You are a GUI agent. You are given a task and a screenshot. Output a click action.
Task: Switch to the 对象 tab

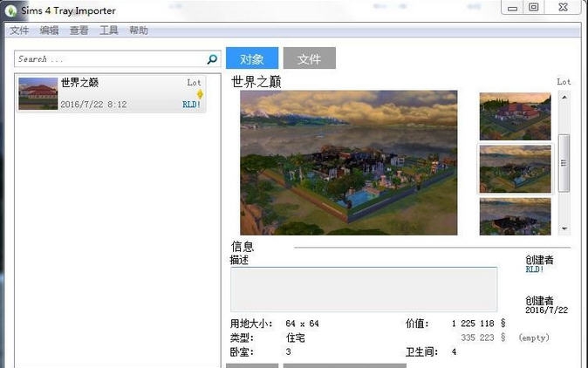[x=252, y=58]
